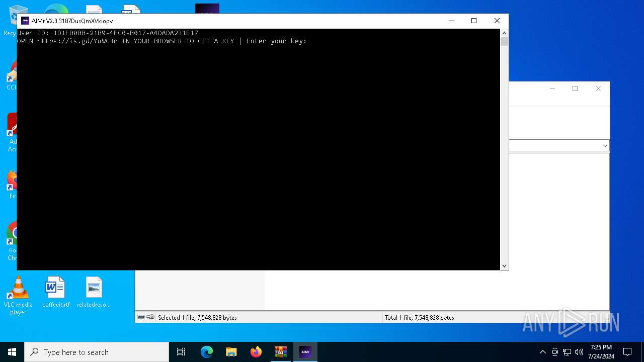Click the console vertical scrollbar thumb
Screen dimensions: 644x362
click(x=505, y=41)
